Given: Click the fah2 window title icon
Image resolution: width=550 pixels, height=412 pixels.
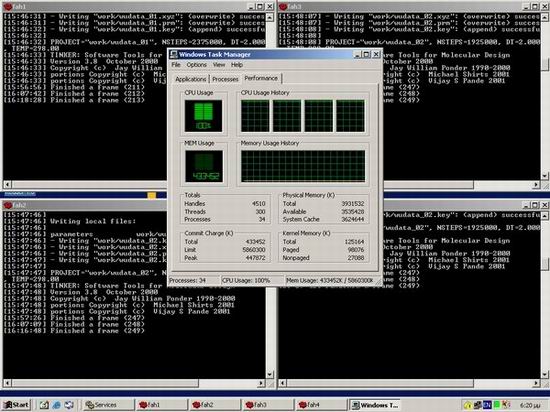Looking at the screenshot, I should point(8,205).
